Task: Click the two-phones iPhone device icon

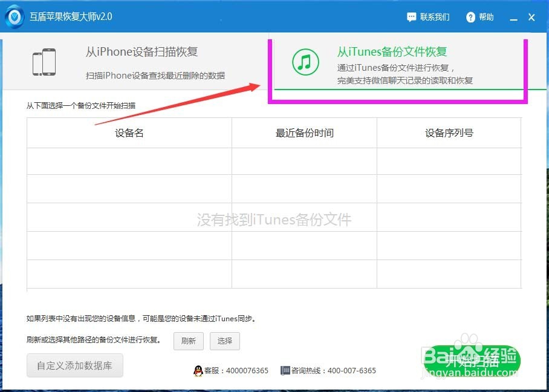Action: click(x=44, y=62)
